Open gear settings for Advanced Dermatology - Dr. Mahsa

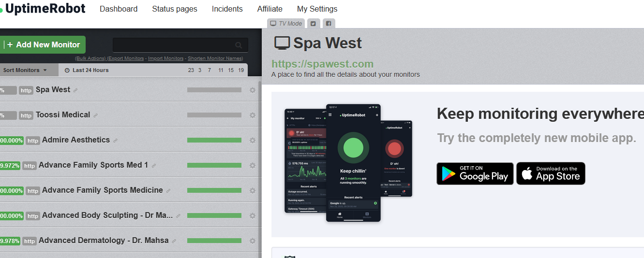point(252,241)
